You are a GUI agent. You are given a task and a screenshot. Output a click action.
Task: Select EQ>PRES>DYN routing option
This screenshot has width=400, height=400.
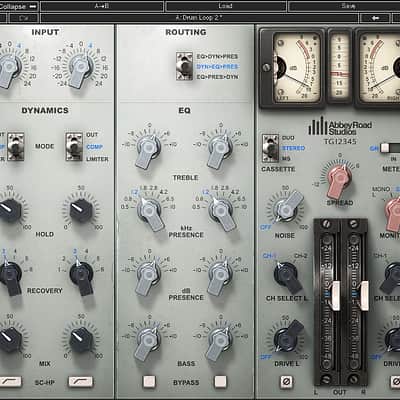pos(217,77)
